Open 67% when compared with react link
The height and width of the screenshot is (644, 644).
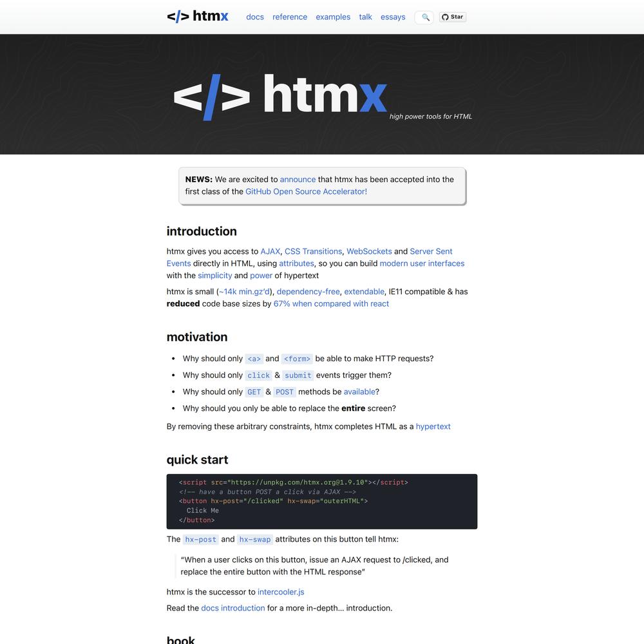(331, 303)
